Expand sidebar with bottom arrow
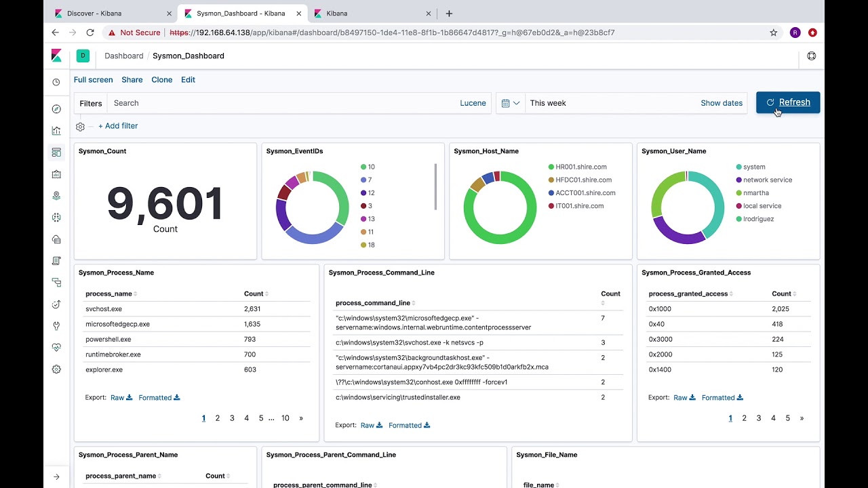868x488 pixels. point(56,476)
